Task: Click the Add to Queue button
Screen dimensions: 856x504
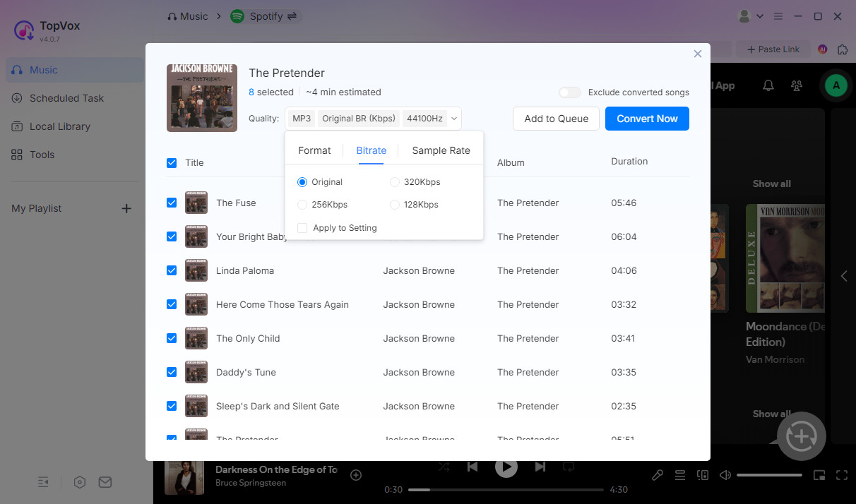Action: click(x=556, y=119)
